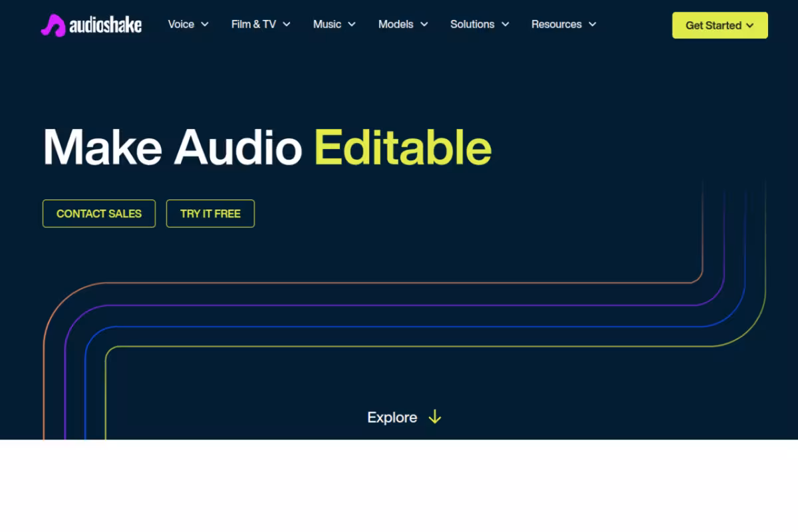Screen dimensions: 798x532
Task: Click the Get Started button
Action: (x=720, y=25)
